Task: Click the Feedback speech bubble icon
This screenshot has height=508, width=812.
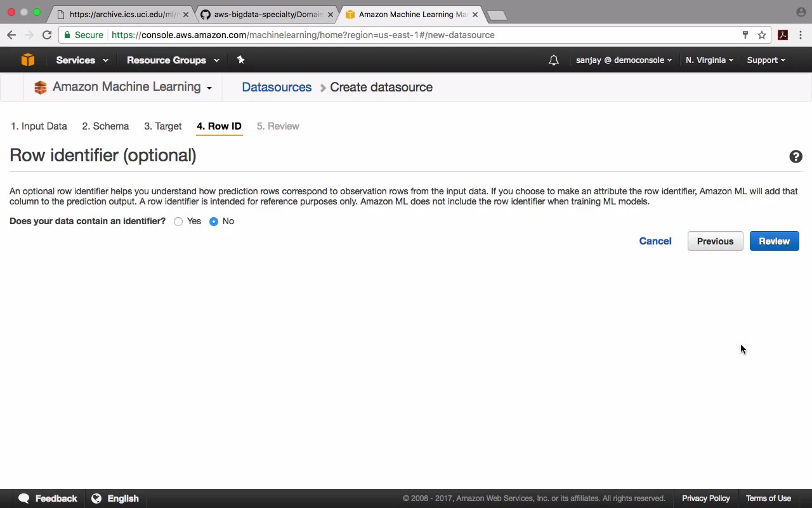Action: pos(24,498)
